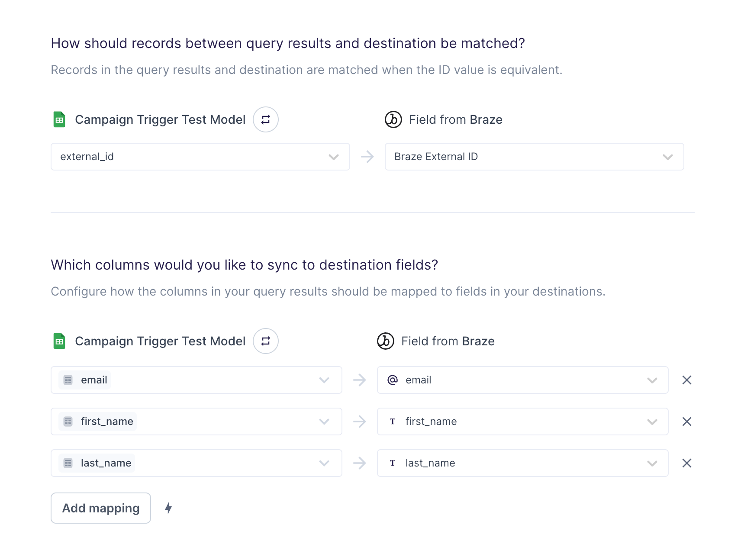Screen dimensions: 741x560
Task: Click the Google Sheets icon in the record matching section
Action: pyautogui.click(x=59, y=119)
